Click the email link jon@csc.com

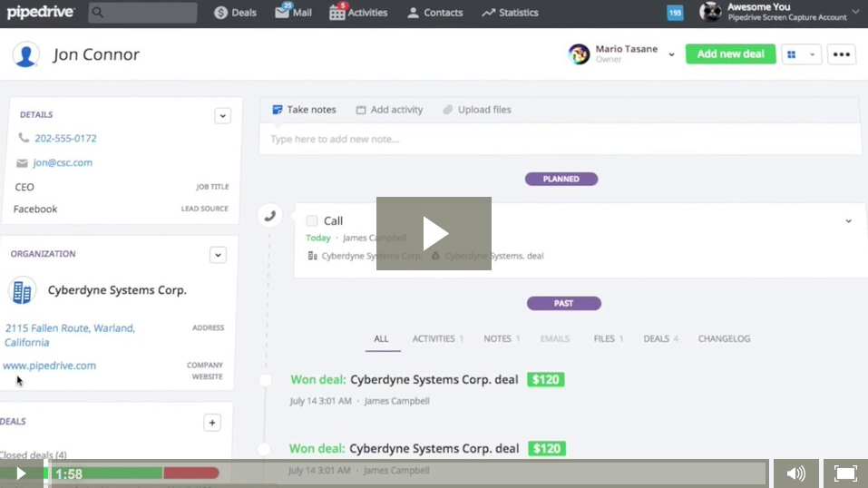pyautogui.click(x=63, y=162)
